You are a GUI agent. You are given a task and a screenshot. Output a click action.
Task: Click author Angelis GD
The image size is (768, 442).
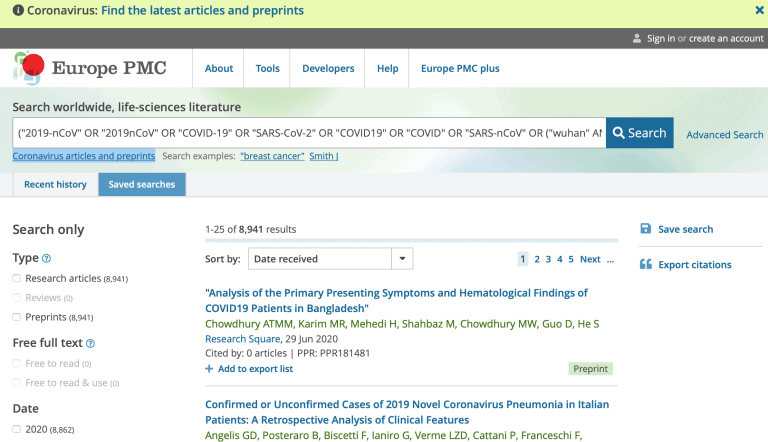click(231, 435)
